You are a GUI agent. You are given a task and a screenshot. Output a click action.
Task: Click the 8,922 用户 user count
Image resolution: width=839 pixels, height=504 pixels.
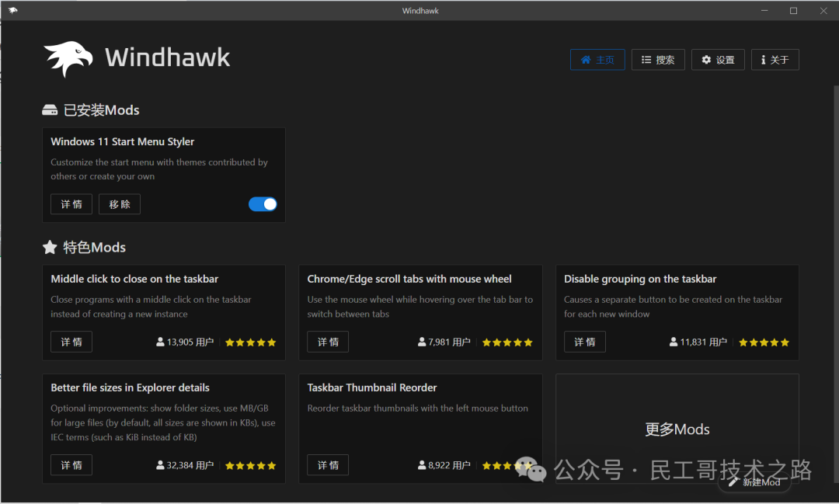pos(444,465)
